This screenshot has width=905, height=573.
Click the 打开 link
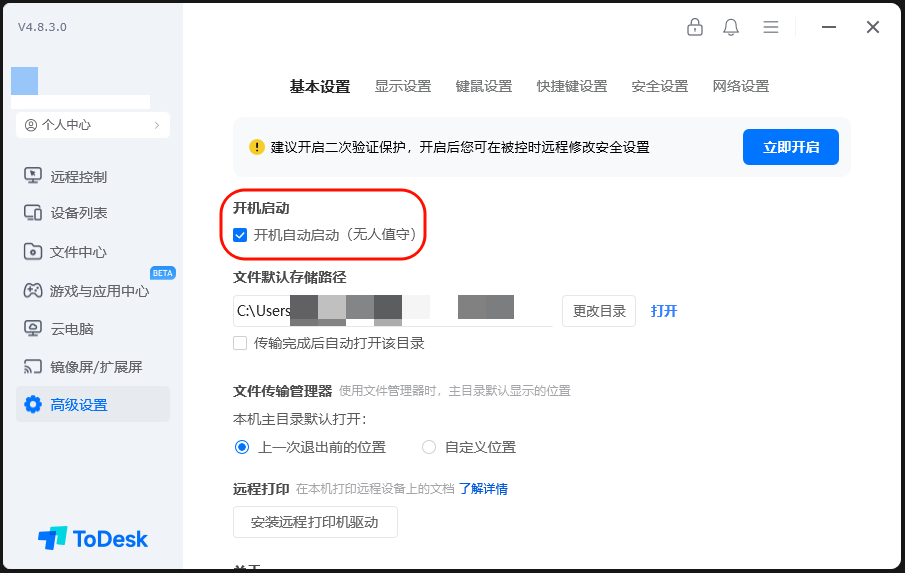(664, 311)
